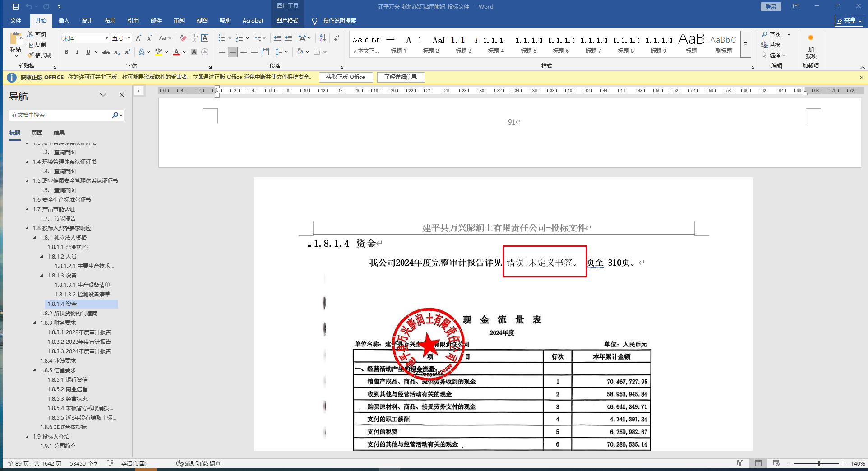
Task: Click the Save icon in title bar
Action: coord(16,7)
